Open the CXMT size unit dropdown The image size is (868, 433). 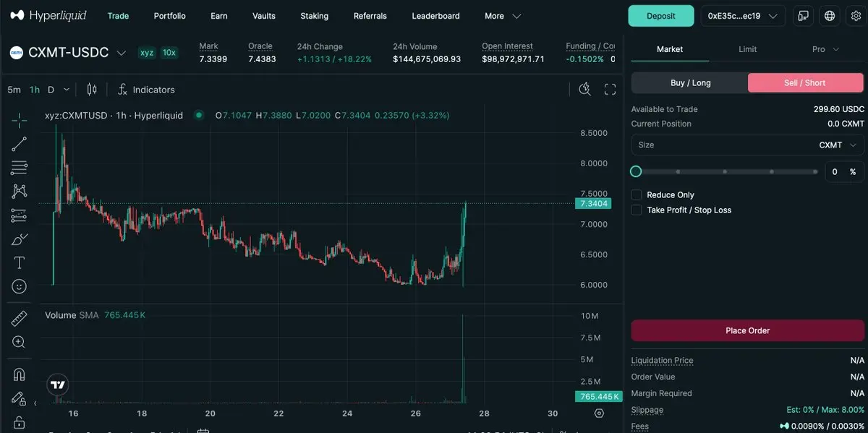(838, 145)
